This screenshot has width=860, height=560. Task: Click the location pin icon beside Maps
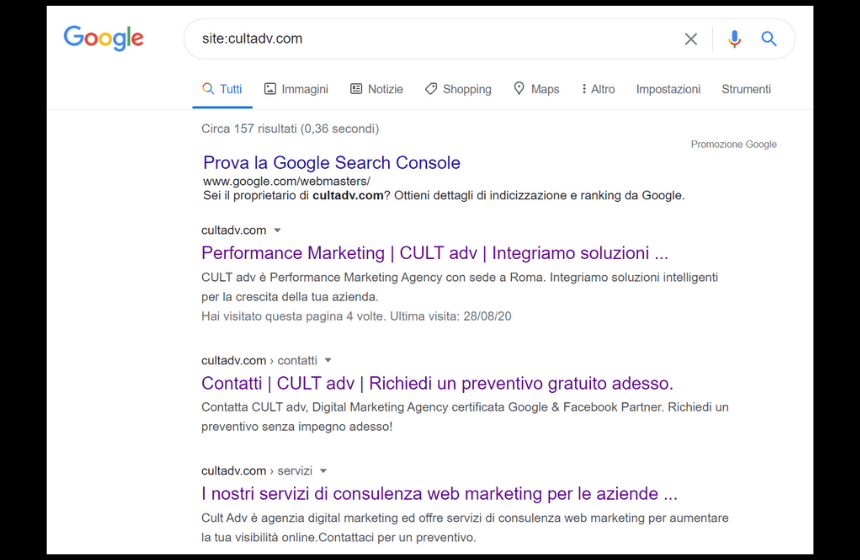(x=519, y=88)
